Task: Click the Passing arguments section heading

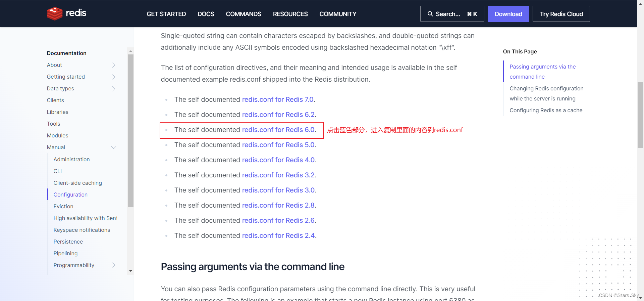Action: point(253,266)
